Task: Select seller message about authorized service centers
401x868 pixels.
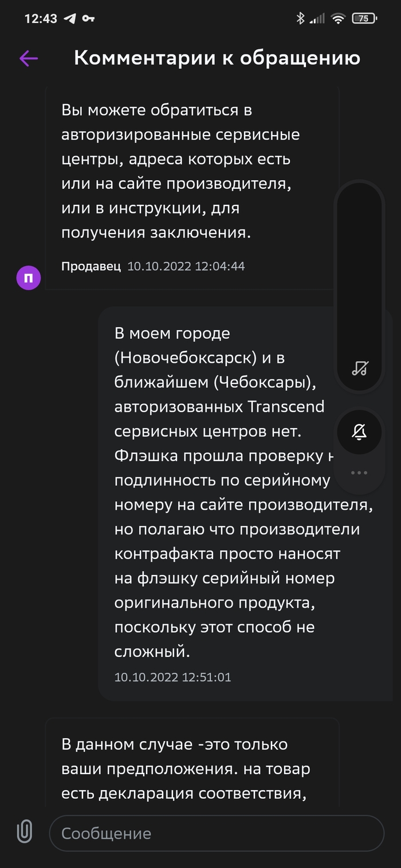Action: [x=180, y=171]
